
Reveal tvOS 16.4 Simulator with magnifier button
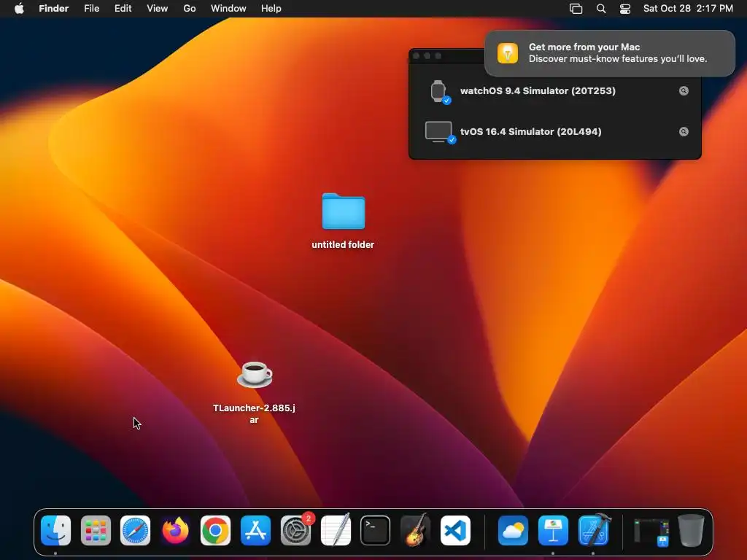[684, 132]
